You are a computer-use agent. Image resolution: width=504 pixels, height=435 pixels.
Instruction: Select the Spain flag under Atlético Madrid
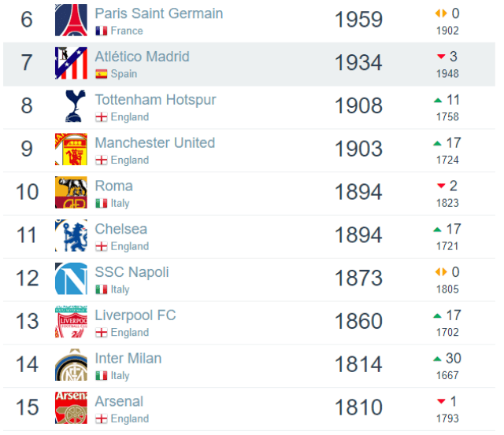point(102,74)
